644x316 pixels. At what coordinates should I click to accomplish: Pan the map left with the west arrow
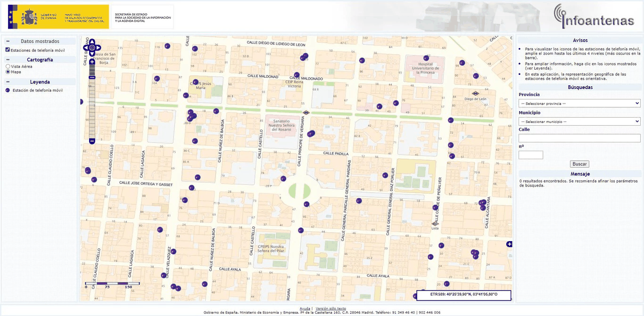click(x=86, y=48)
